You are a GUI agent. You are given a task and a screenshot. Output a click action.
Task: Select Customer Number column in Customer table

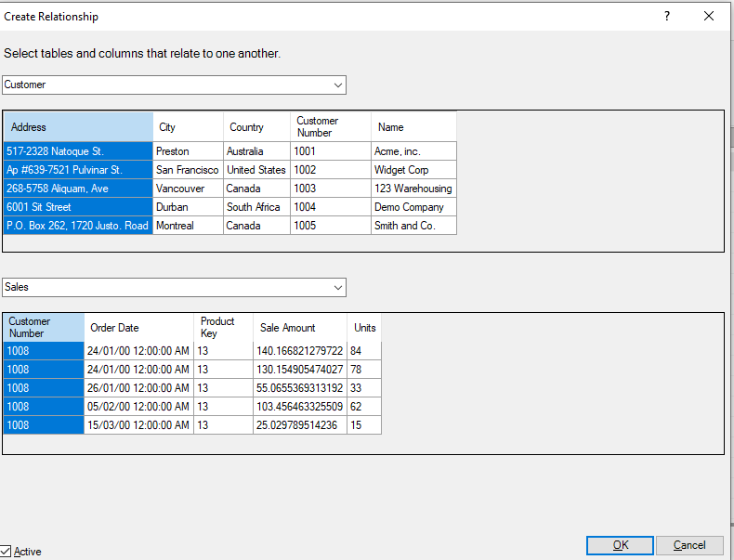tap(330, 127)
